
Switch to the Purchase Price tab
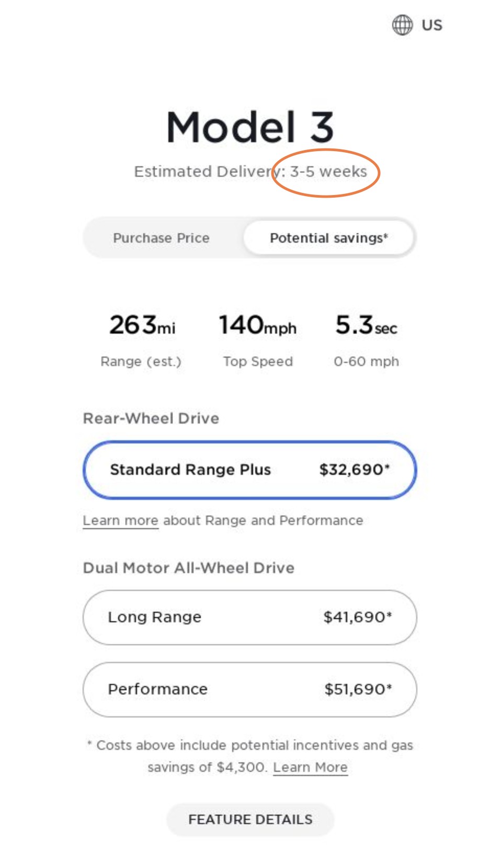point(162,238)
